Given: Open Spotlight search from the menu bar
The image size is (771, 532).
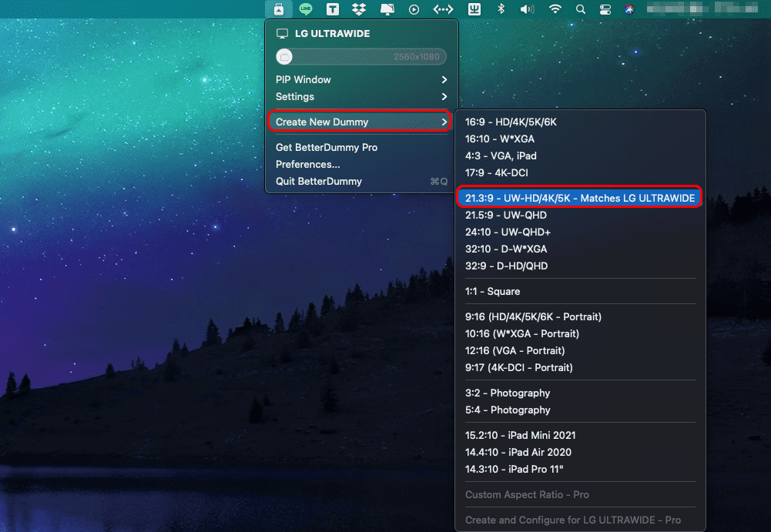Looking at the screenshot, I should pos(580,9).
